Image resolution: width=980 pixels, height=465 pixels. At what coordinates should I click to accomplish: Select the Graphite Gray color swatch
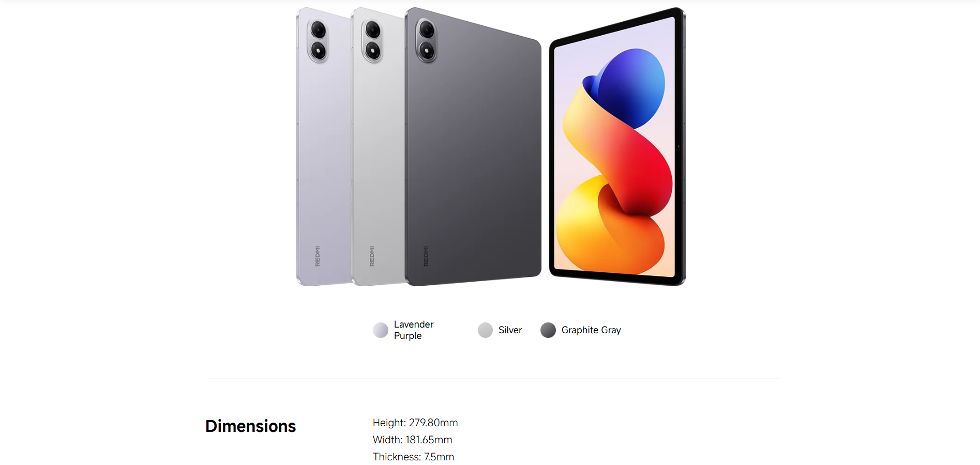click(x=548, y=330)
